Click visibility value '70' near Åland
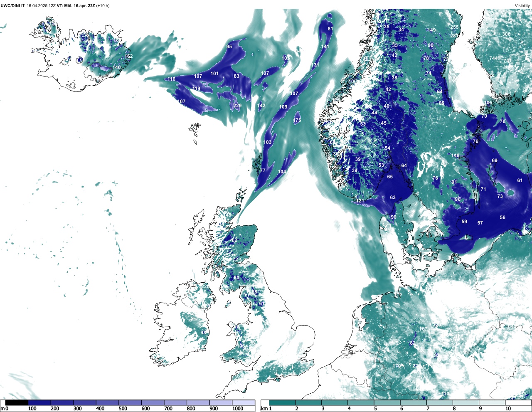532x412 pixels. click(484, 116)
